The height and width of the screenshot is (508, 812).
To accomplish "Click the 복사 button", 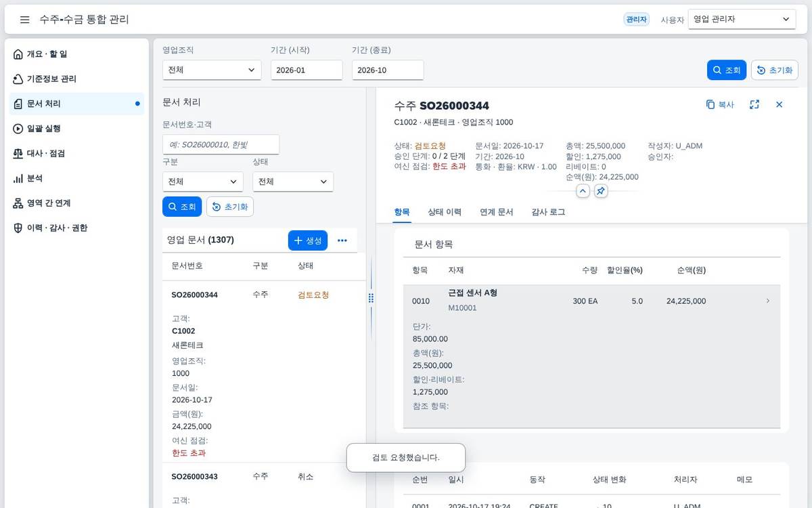I will coord(720,104).
